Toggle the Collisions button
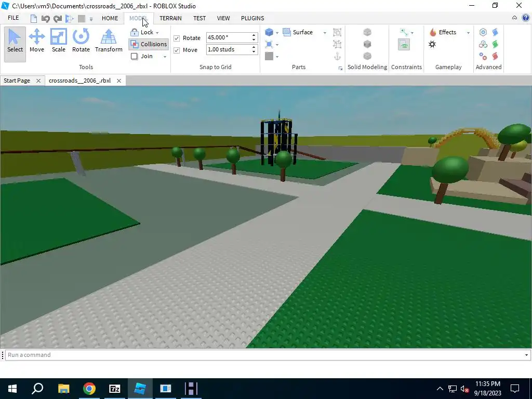 pyautogui.click(x=149, y=44)
